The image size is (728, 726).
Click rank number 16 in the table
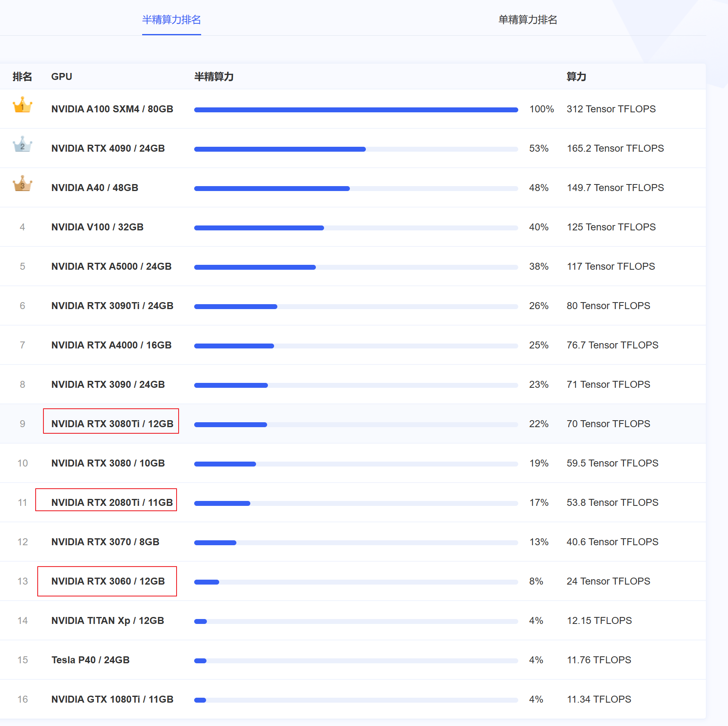[23, 699]
